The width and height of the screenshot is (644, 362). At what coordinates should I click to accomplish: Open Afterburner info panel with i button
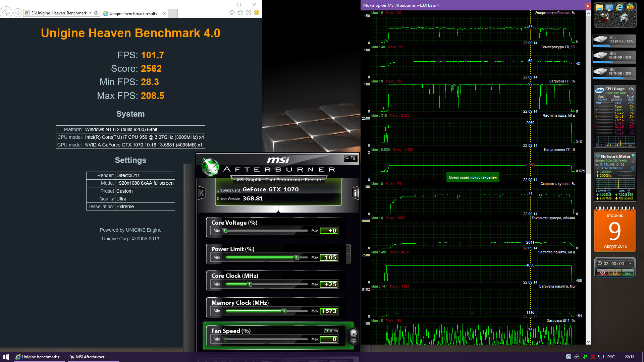tap(355, 193)
